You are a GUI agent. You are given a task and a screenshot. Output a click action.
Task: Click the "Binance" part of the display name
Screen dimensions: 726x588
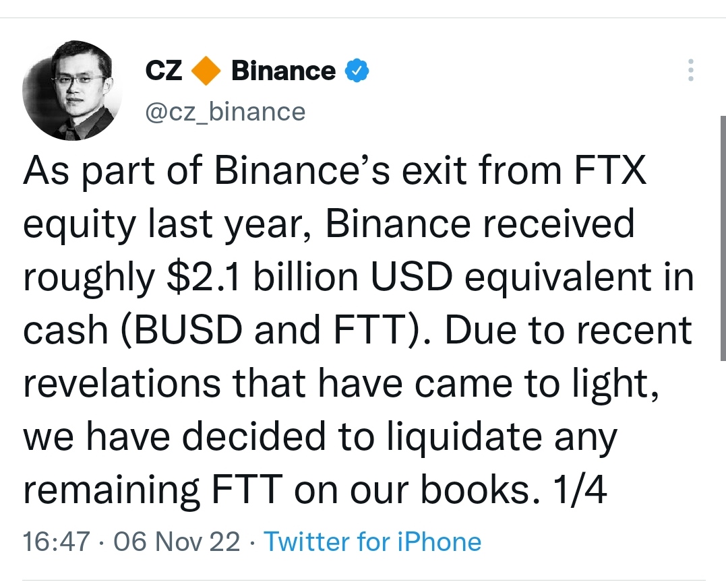click(283, 71)
